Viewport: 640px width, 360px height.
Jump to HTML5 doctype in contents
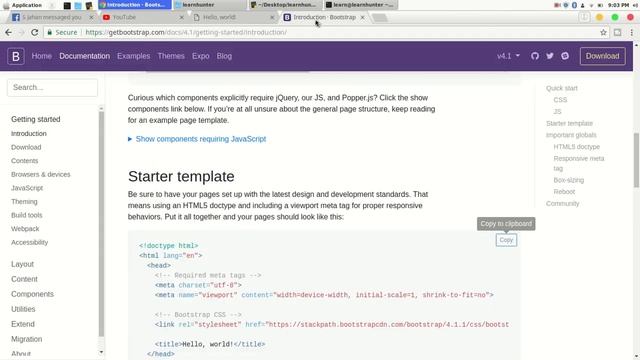click(576, 147)
